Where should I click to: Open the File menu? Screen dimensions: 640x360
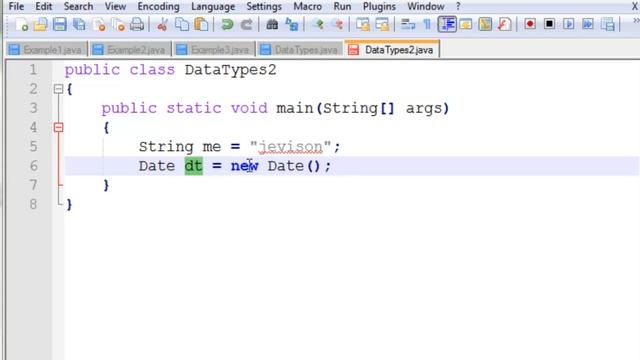pyautogui.click(x=16, y=7)
